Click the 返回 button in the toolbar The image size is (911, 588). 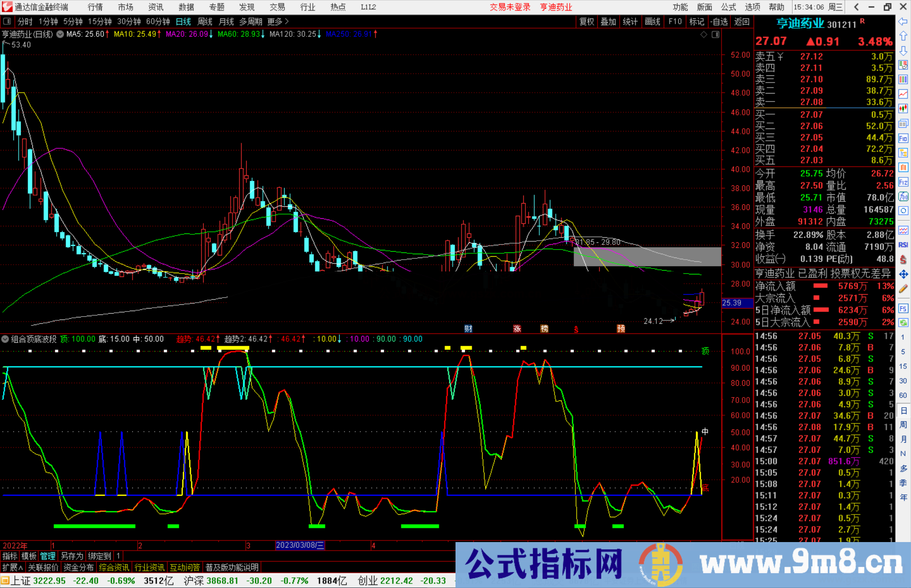(741, 21)
